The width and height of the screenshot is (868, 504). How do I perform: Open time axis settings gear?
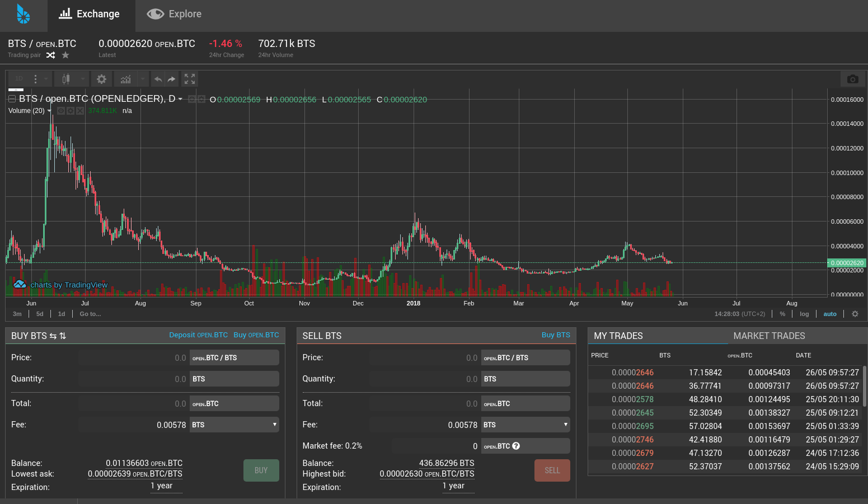click(x=855, y=314)
